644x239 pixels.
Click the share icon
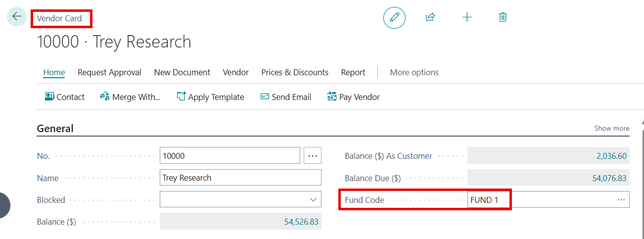430,18
